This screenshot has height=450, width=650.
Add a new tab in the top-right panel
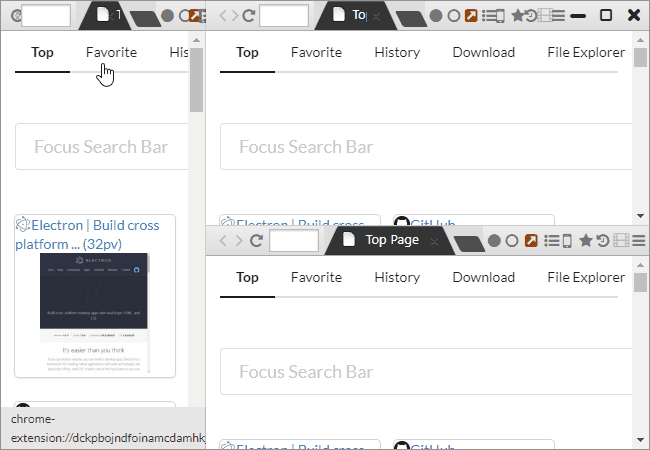click(x=411, y=19)
